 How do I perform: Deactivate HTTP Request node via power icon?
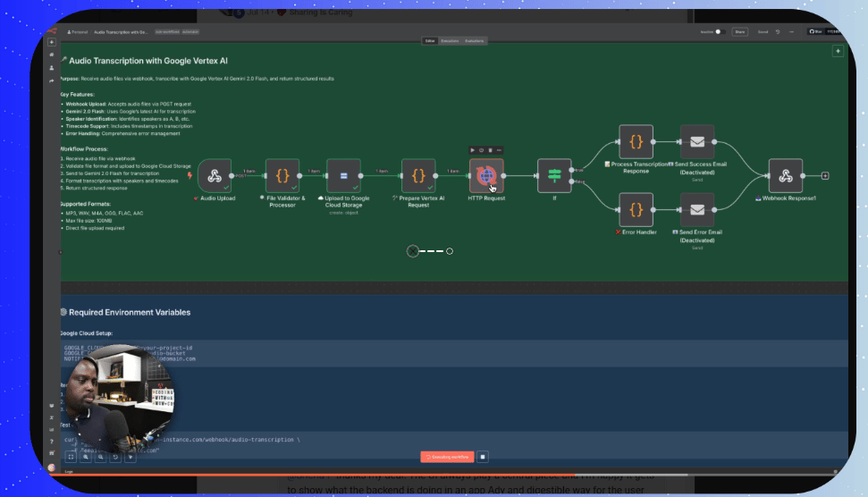[481, 150]
